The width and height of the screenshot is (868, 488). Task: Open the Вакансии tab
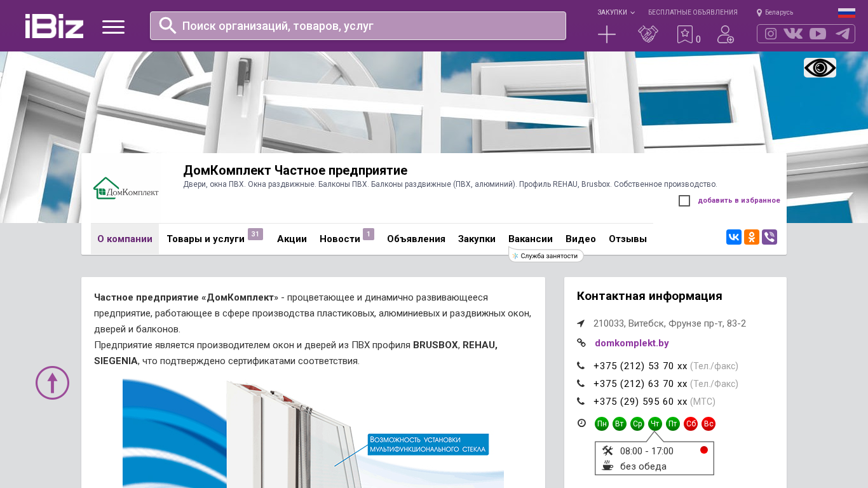531,239
